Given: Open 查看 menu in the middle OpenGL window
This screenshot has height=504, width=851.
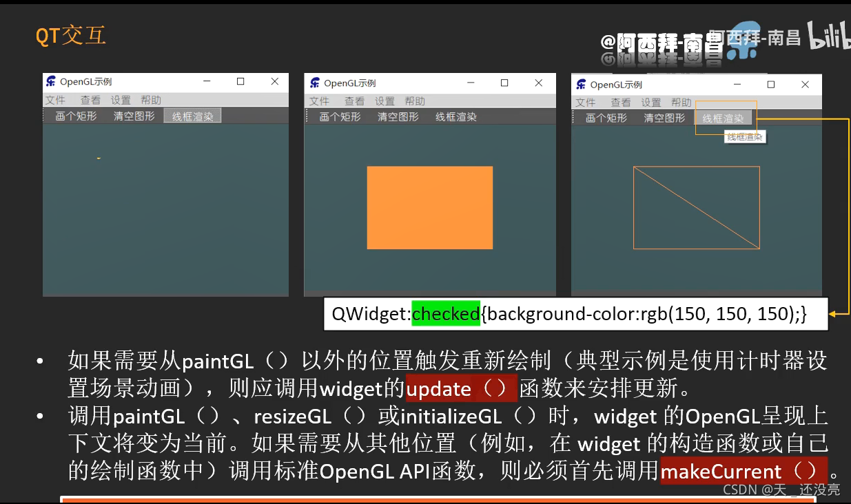Looking at the screenshot, I should tap(354, 101).
